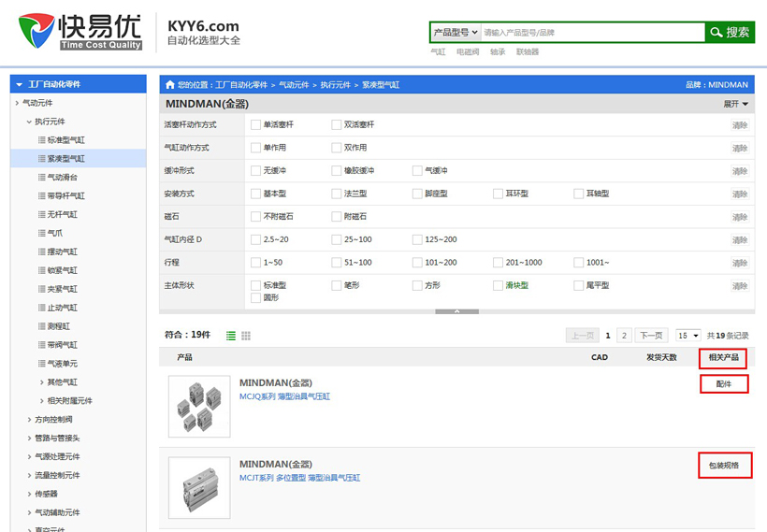
Task: Select 紧凑型气缸 in sidebar
Action: (x=79, y=158)
